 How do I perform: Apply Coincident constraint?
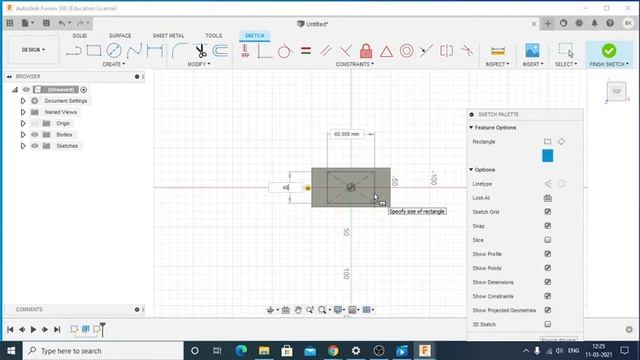tap(264, 51)
